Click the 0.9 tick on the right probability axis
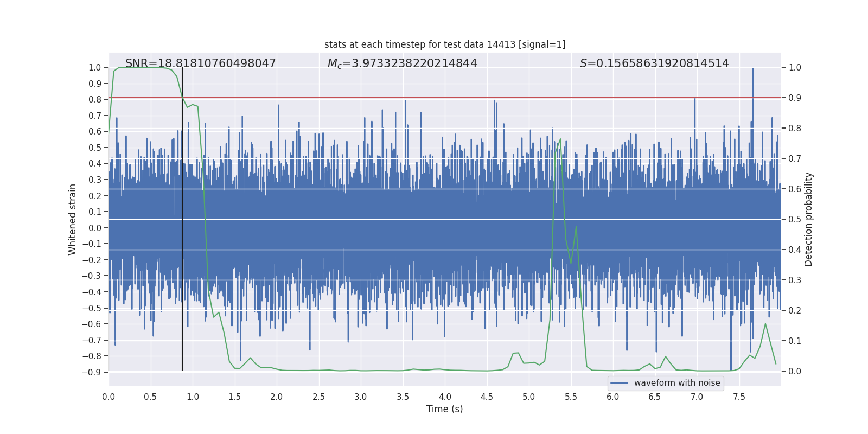The height and width of the screenshot is (434, 868). click(795, 98)
